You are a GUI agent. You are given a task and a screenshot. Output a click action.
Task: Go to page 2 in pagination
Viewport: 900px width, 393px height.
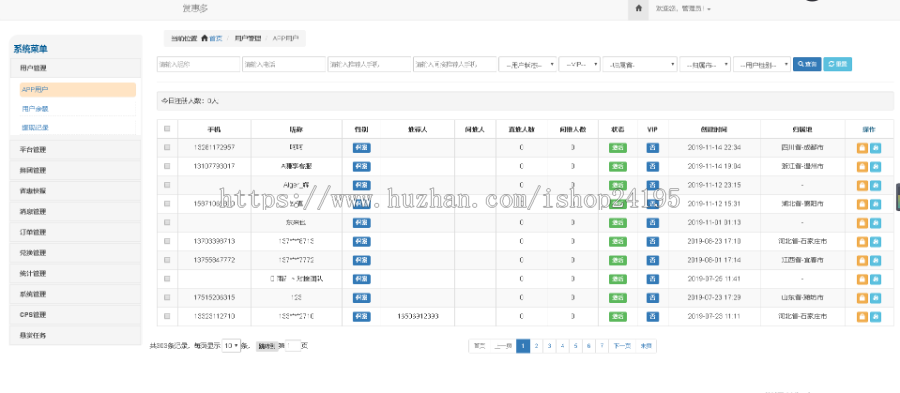coord(536,346)
